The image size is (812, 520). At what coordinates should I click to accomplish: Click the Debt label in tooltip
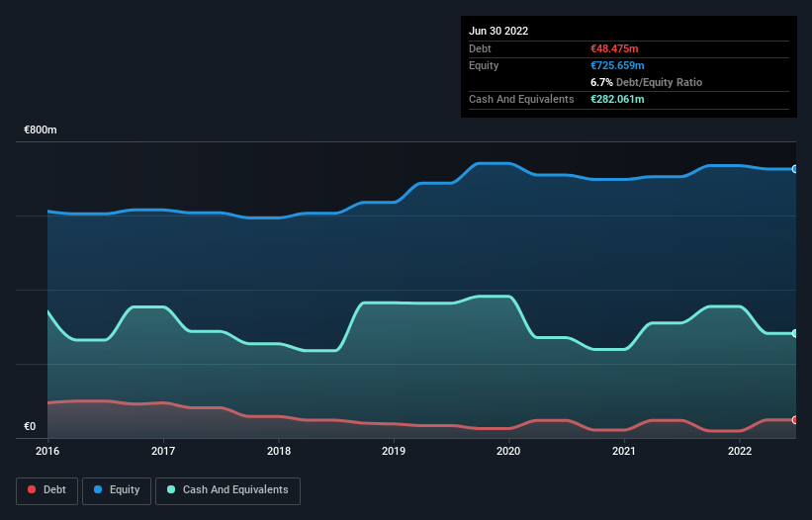[x=480, y=48]
